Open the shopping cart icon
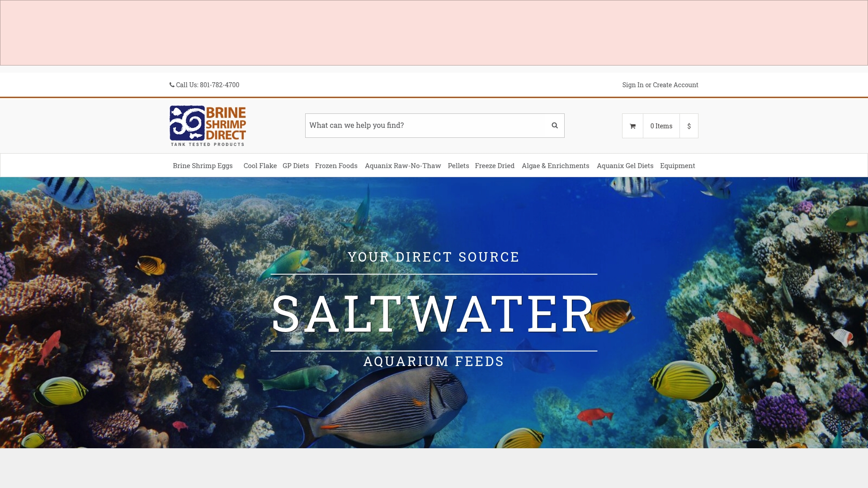 pyautogui.click(x=632, y=126)
